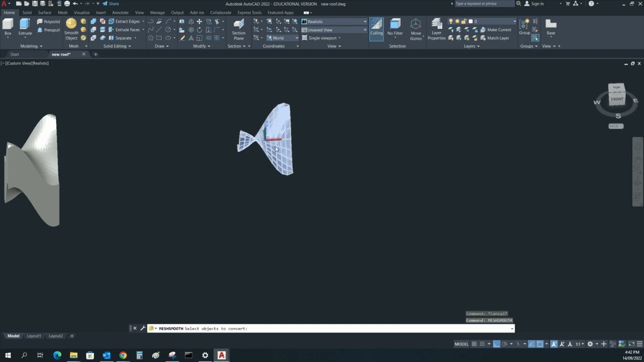The image size is (644, 362).
Task: Expand the Draw panel
Action: coord(162,46)
